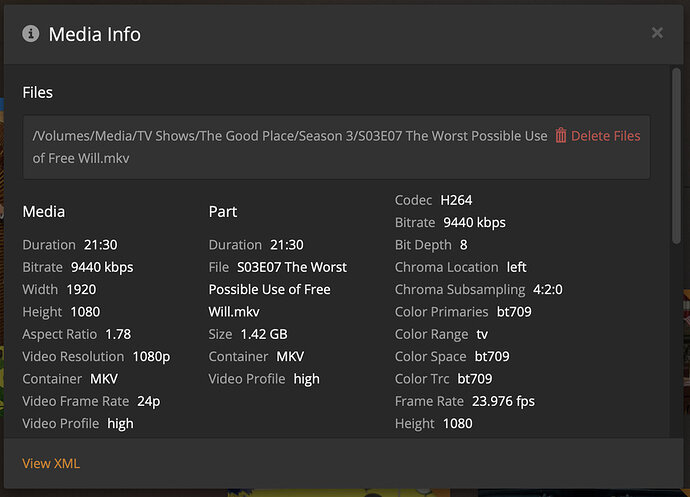This screenshot has width=690, height=497.
Task: Select Media Video Profile value high
Action: [x=121, y=423]
